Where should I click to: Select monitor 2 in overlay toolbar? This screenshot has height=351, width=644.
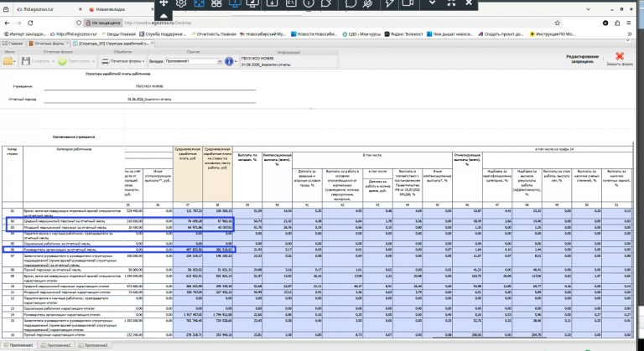(252, 3)
